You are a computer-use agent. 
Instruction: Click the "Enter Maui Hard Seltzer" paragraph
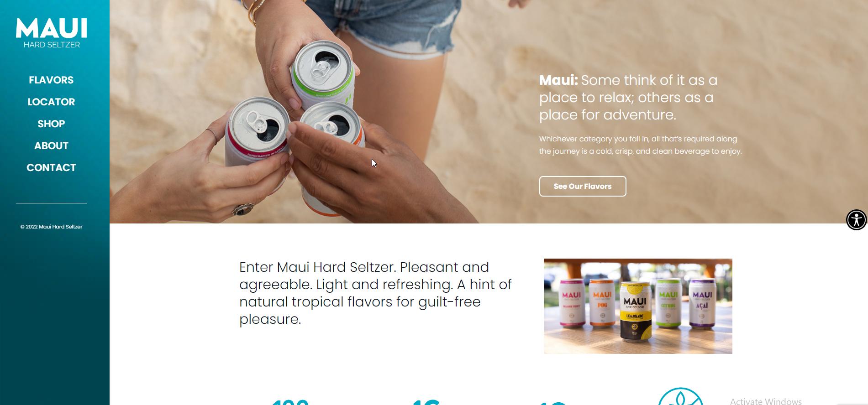(x=375, y=293)
